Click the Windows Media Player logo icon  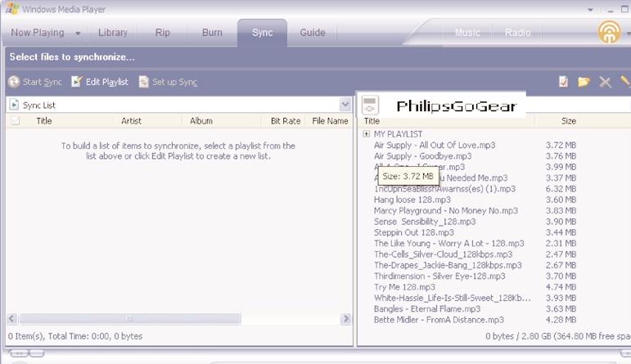tap(12, 8)
